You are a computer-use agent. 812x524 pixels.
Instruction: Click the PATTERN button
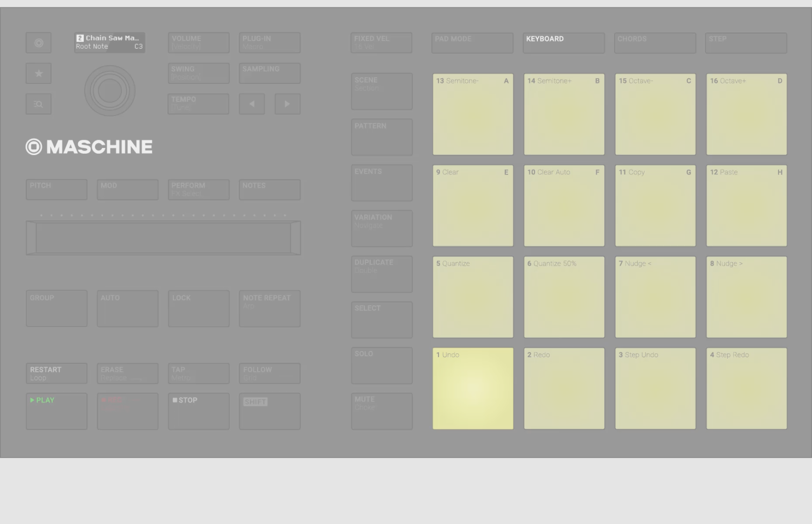[x=382, y=137]
